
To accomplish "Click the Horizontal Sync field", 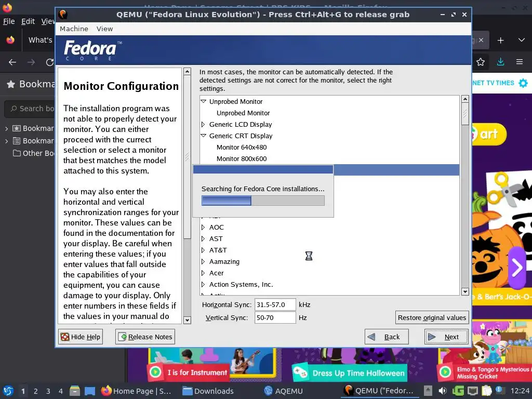I will point(275,304).
